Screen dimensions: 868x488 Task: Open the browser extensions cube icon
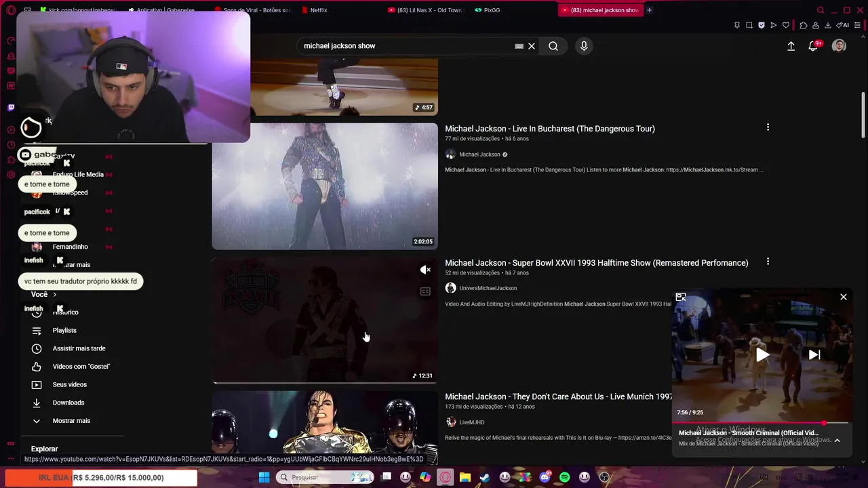[804, 25]
